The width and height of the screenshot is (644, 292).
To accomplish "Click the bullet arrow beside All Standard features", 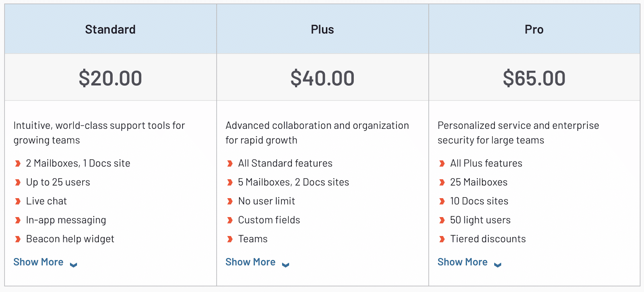I will click(230, 163).
